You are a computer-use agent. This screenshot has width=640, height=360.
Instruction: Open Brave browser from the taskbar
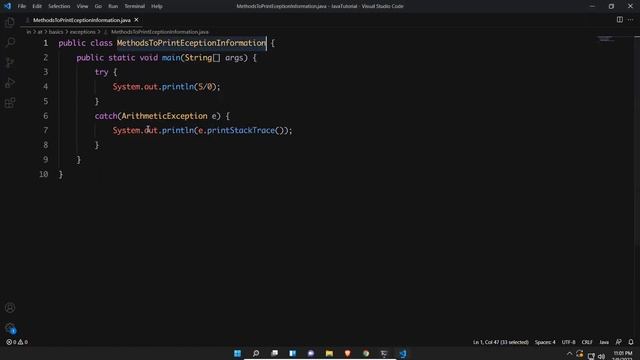[347, 353]
